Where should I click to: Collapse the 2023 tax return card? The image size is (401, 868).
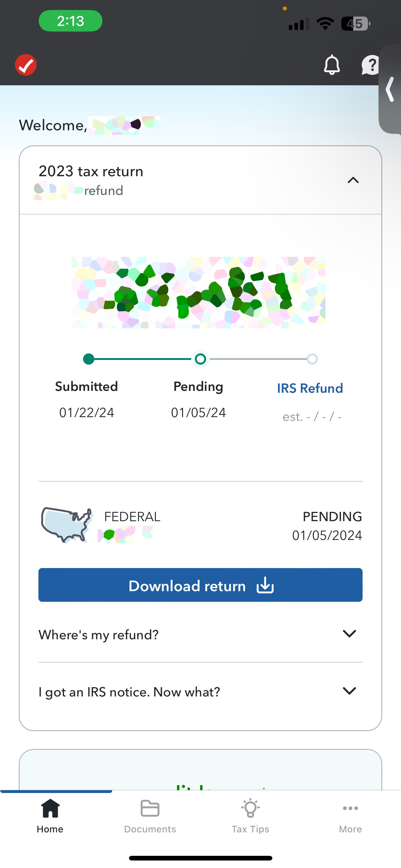(353, 180)
